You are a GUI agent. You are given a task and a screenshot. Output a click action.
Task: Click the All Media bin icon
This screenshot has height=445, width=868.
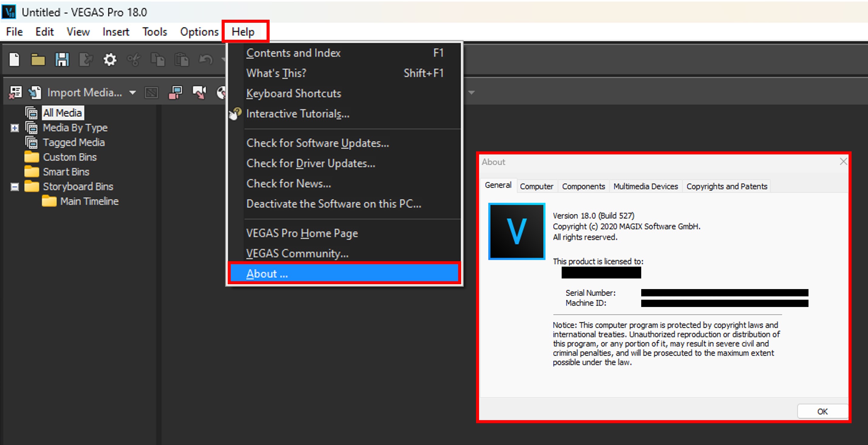point(31,113)
